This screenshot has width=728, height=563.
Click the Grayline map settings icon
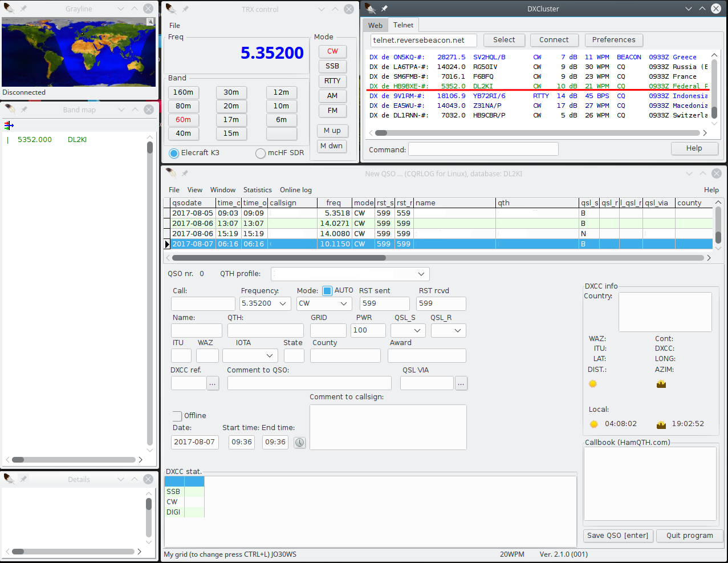[151, 22]
